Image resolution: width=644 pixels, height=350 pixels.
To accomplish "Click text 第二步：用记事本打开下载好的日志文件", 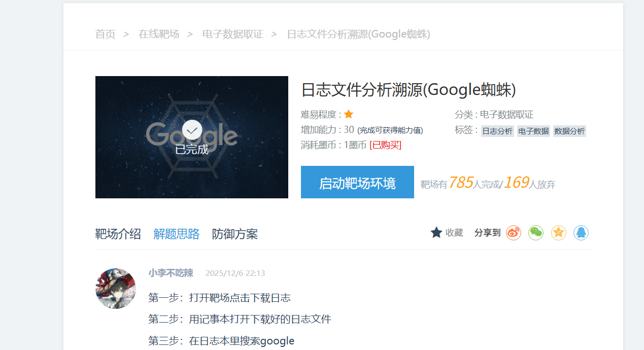I will pyautogui.click(x=240, y=319).
